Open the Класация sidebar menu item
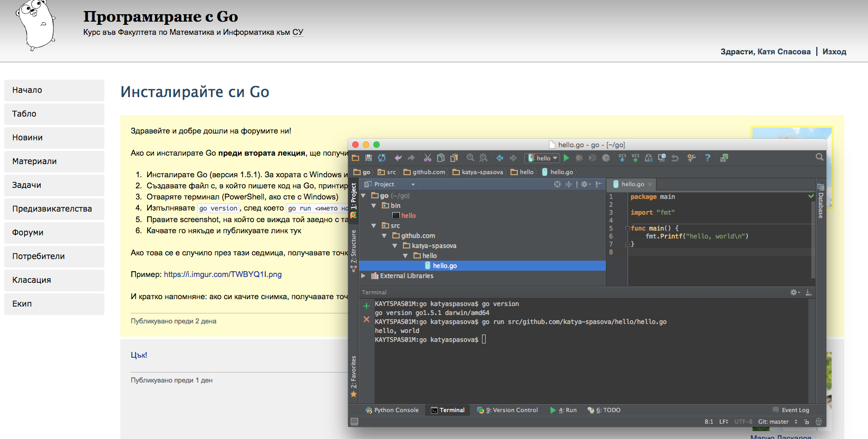The width and height of the screenshot is (868, 439). (x=54, y=280)
